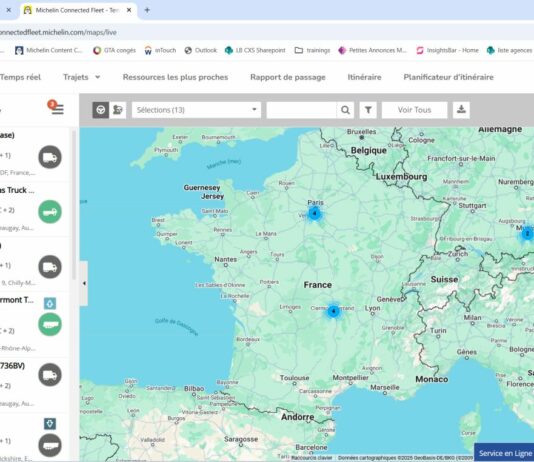Select the steering wheel driver view icon
Screen dimensions: 534x462
coord(100,110)
